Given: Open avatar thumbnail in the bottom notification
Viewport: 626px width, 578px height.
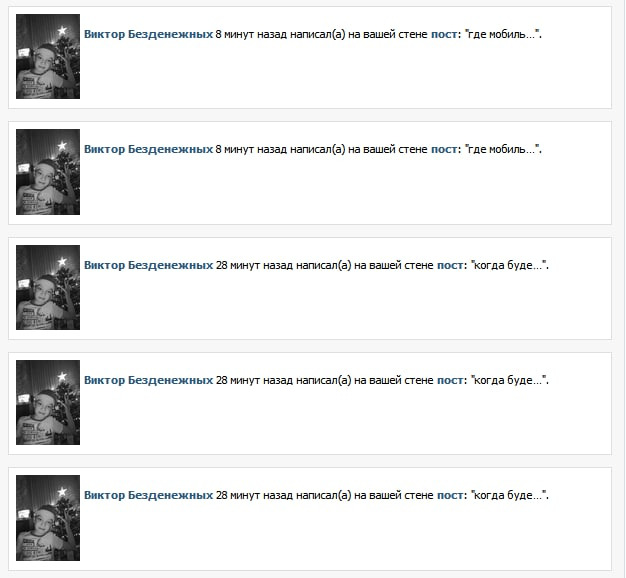Looking at the screenshot, I should click(48, 518).
